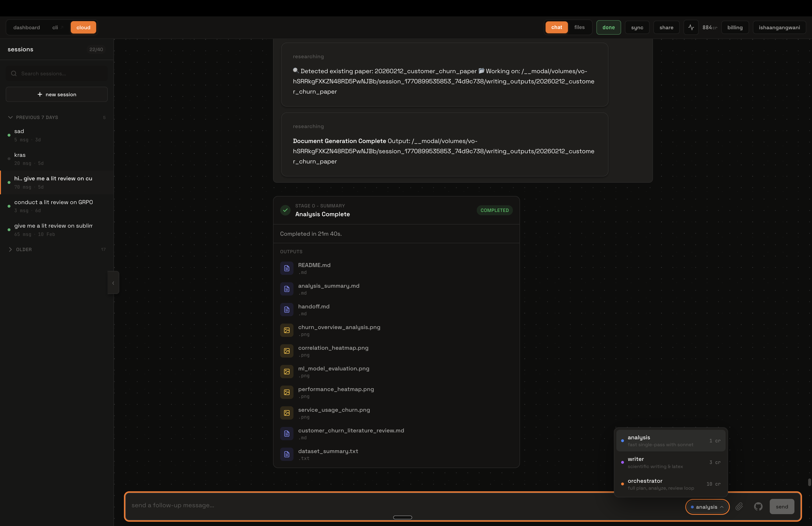Click the new session button
This screenshot has width=812, height=526.
coord(57,94)
